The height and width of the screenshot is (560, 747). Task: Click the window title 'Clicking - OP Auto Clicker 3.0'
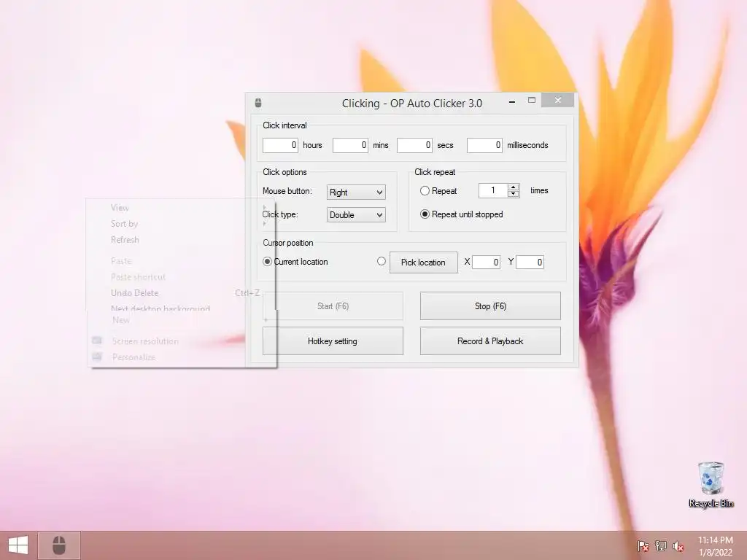tap(412, 104)
